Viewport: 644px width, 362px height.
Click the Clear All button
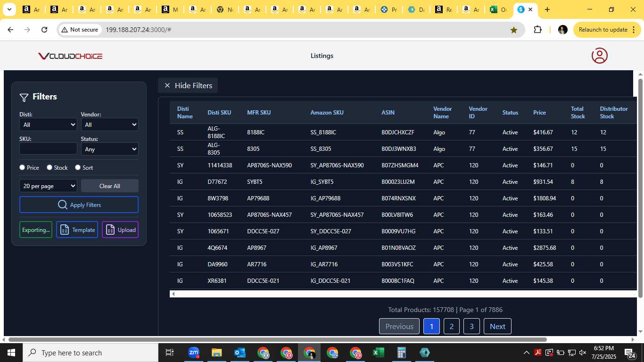(110, 186)
